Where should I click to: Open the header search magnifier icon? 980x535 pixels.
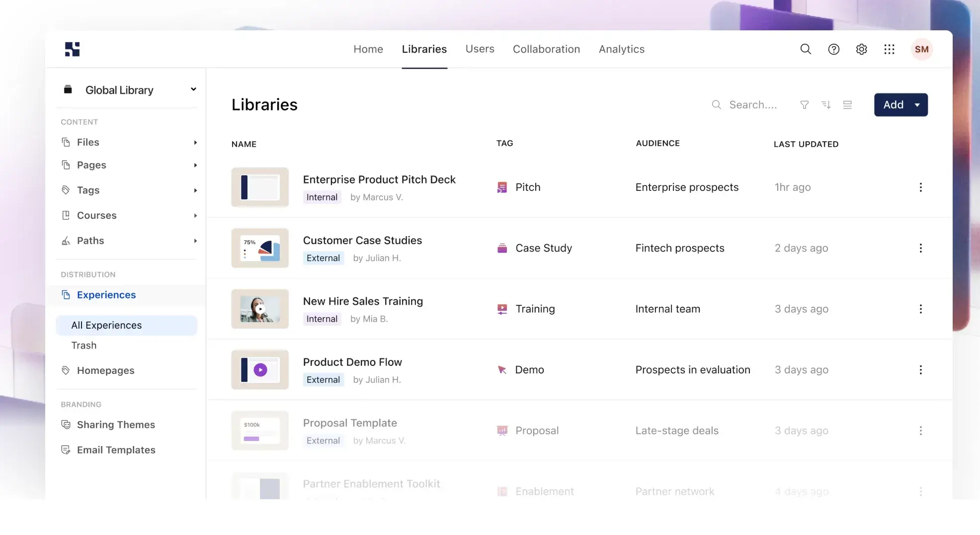pos(806,49)
